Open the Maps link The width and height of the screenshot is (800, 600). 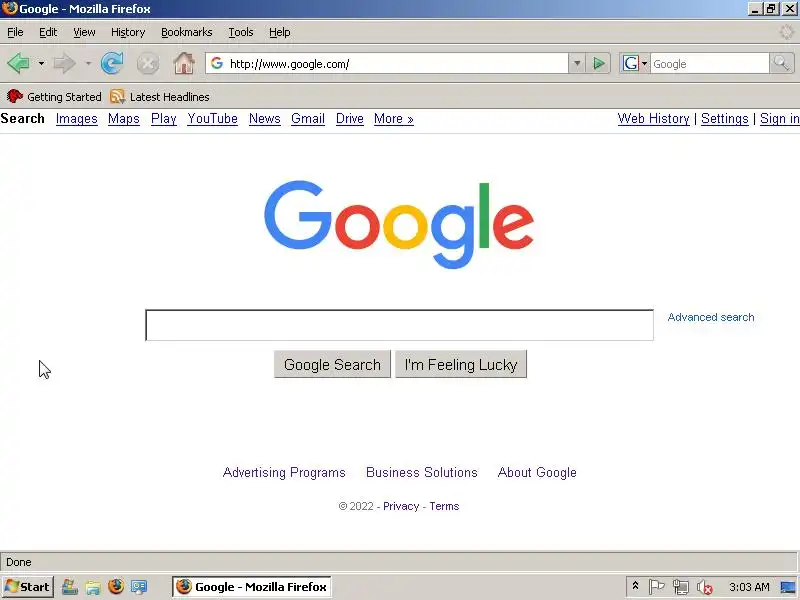123,118
